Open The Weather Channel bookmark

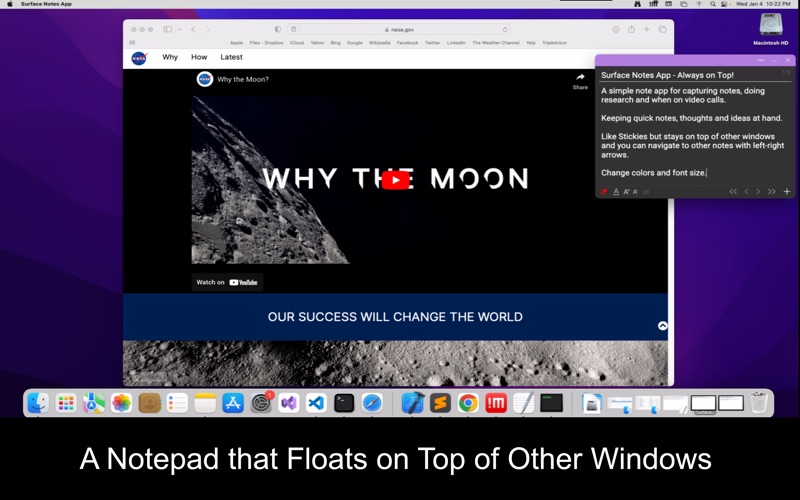coord(495,43)
